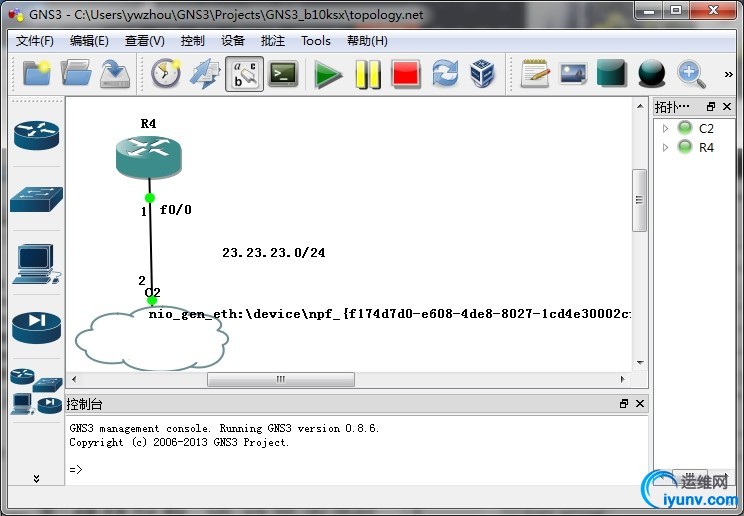Expand C2 node in topology summary
Screen dimensions: 744x516
665,128
